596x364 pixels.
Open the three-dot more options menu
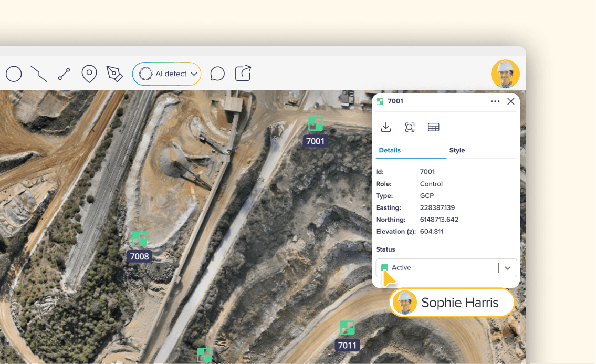point(495,101)
